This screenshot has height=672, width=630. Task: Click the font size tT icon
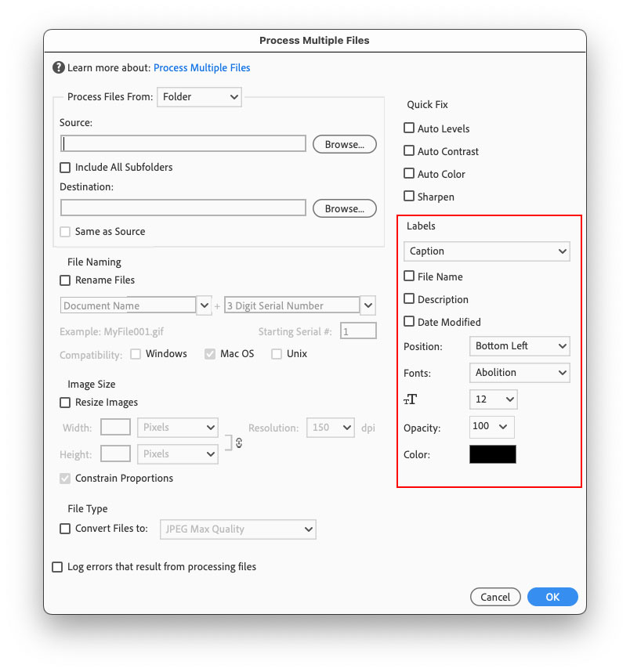pyautogui.click(x=410, y=399)
